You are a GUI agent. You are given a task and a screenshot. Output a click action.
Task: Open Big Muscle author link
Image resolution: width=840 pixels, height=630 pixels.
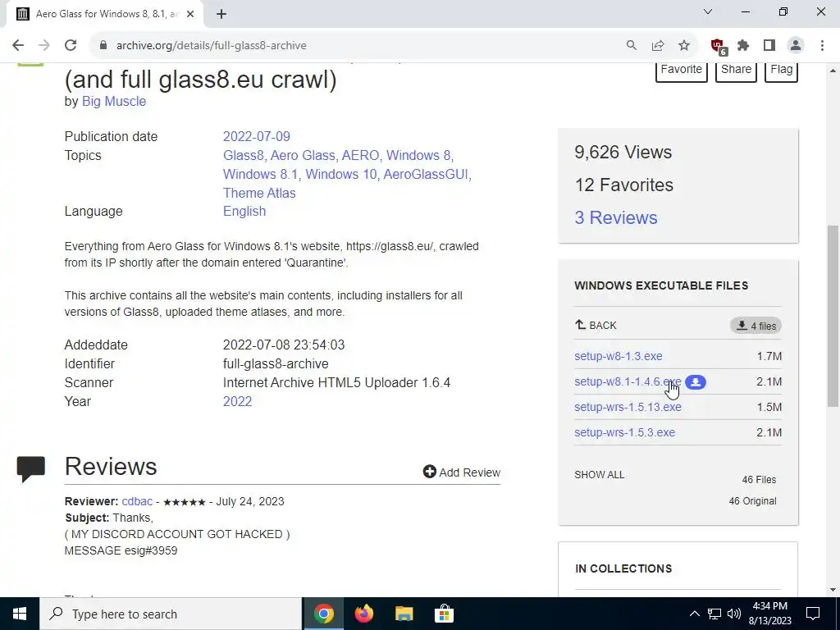pyautogui.click(x=113, y=101)
